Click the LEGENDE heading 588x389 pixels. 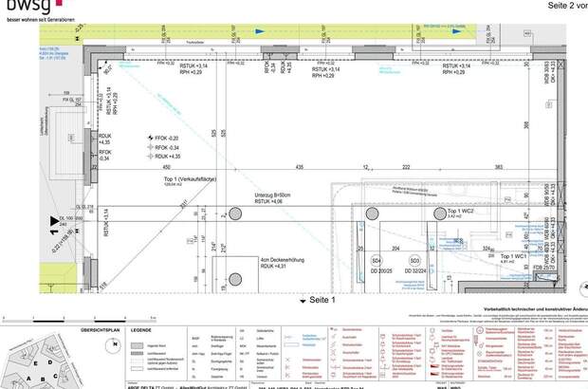pyautogui.click(x=141, y=330)
